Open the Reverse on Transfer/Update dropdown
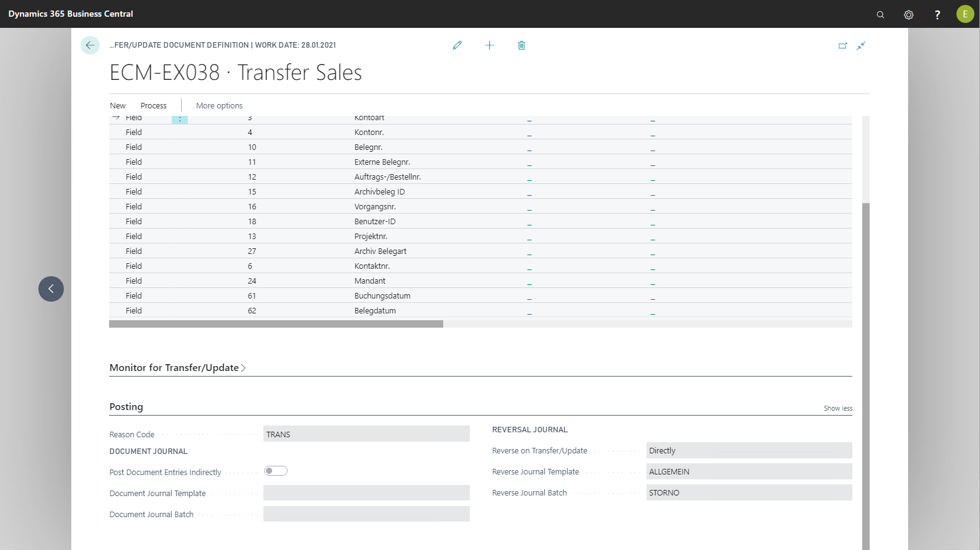Image resolution: width=980 pixels, height=550 pixels. click(x=748, y=451)
